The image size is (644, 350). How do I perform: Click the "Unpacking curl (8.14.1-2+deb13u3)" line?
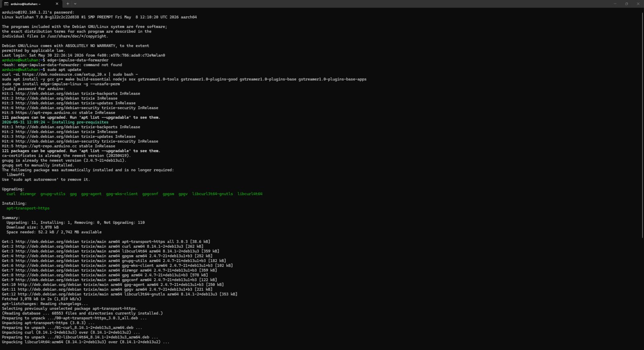[x=71, y=333]
